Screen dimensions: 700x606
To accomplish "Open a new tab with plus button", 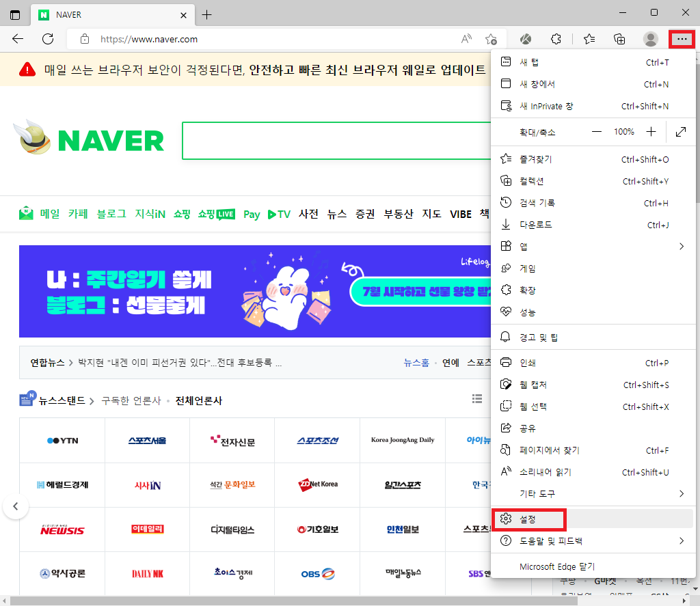I will click(x=206, y=15).
